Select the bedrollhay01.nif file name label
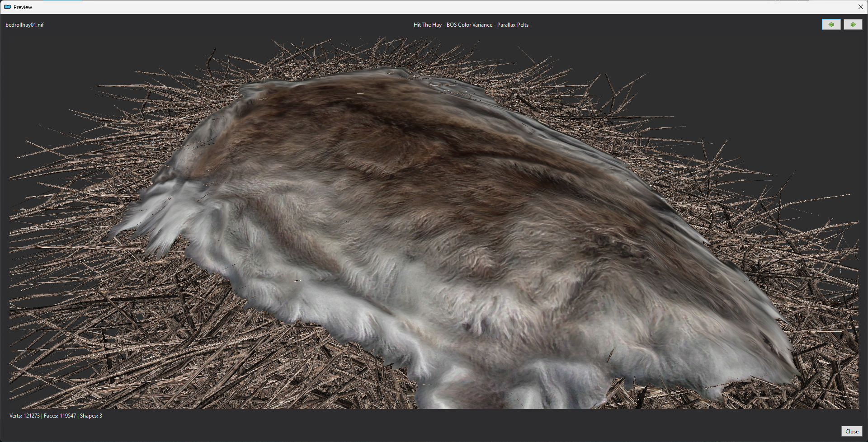The width and height of the screenshot is (868, 442). (24, 25)
